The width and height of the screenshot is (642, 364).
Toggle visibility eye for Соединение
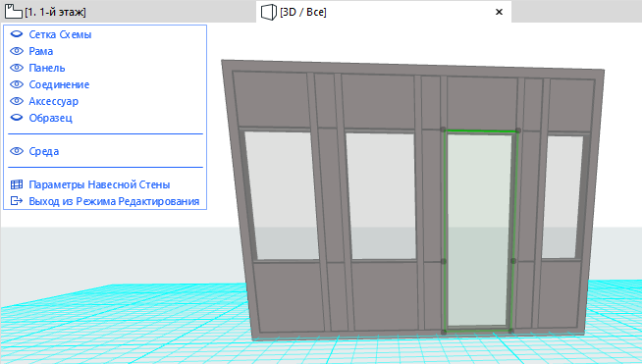pyautogui.click(x=17, y=84)
